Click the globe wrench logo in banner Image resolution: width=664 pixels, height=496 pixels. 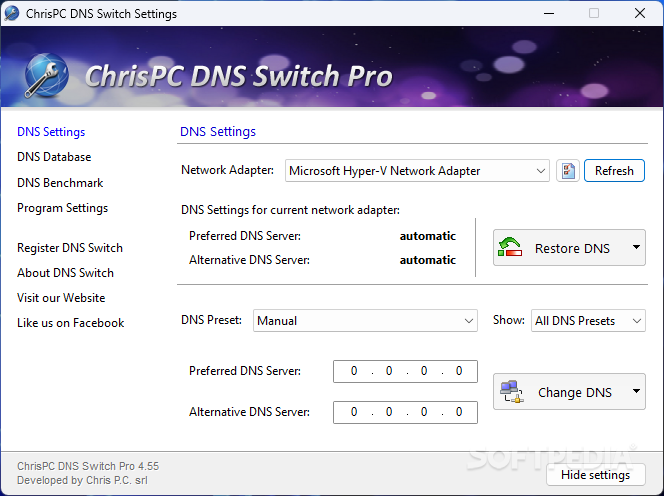(x=46, y=75)
